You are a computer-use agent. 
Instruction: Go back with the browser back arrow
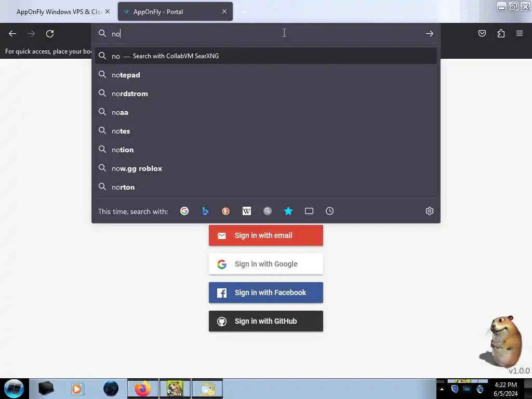[x=12, y=34]
